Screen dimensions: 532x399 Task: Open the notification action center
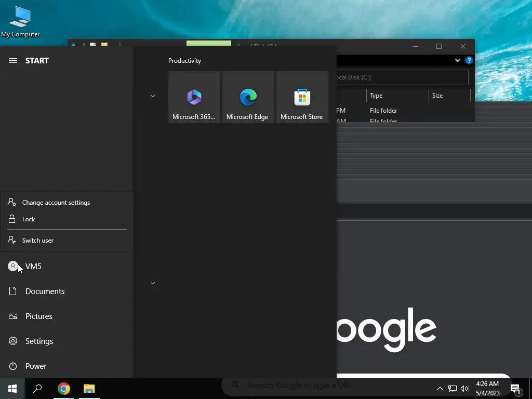(516, 389)
